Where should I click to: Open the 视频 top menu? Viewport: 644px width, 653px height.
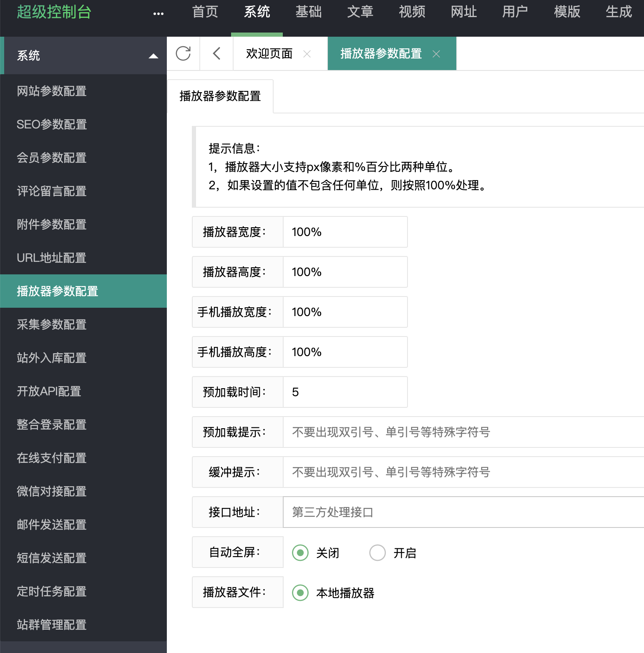(x=412, y=12)
